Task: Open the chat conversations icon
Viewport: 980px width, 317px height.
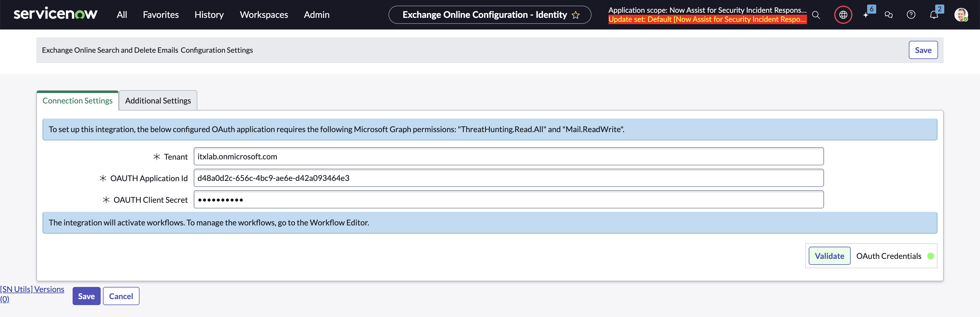Action: pos(889,15)
